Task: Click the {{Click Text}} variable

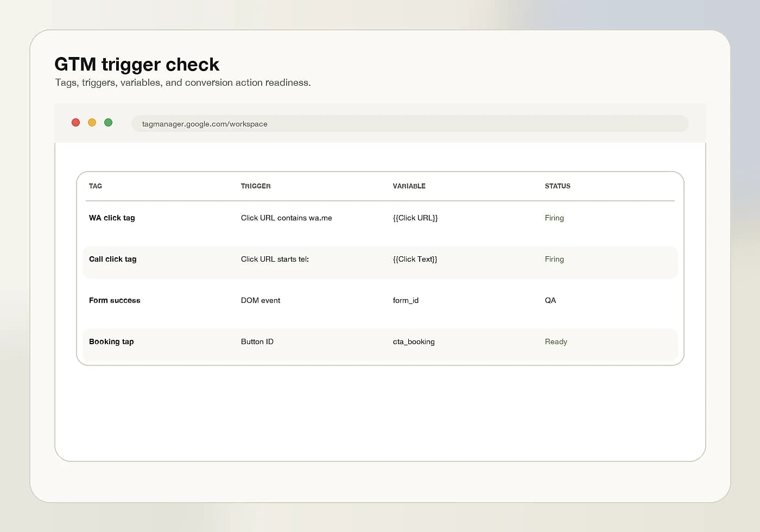Action: (415, 259)
